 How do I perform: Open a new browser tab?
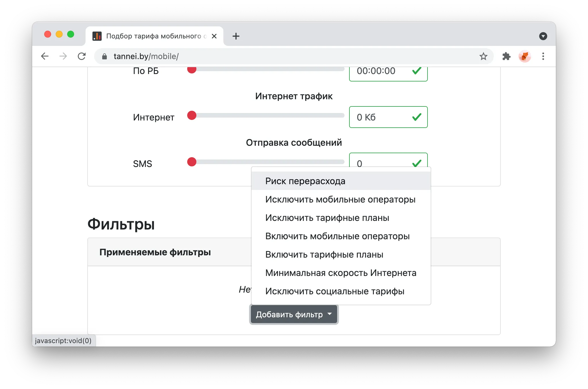tap(236, 36)
